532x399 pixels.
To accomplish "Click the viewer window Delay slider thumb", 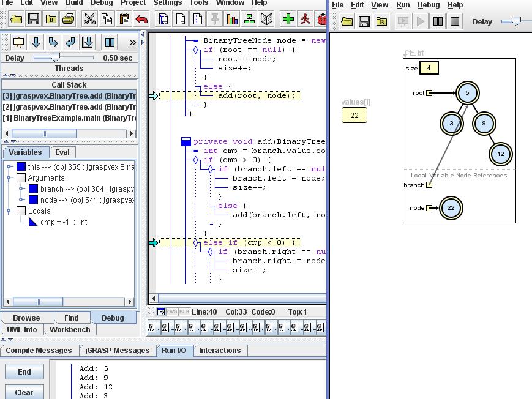I will click(516, 21).
